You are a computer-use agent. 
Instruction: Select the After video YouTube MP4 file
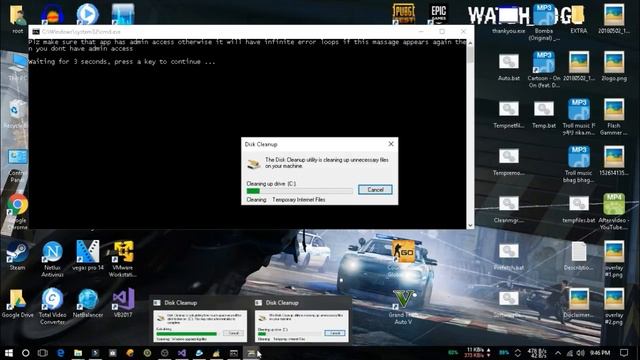[x=613, y=211]
